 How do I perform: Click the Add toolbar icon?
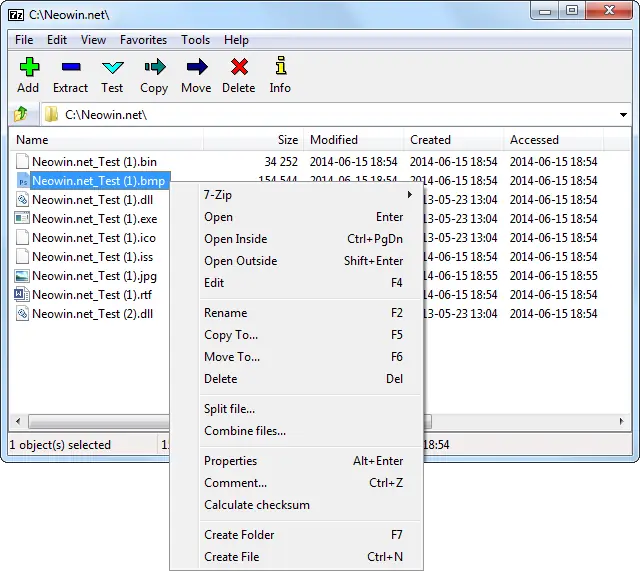(29, 67)
